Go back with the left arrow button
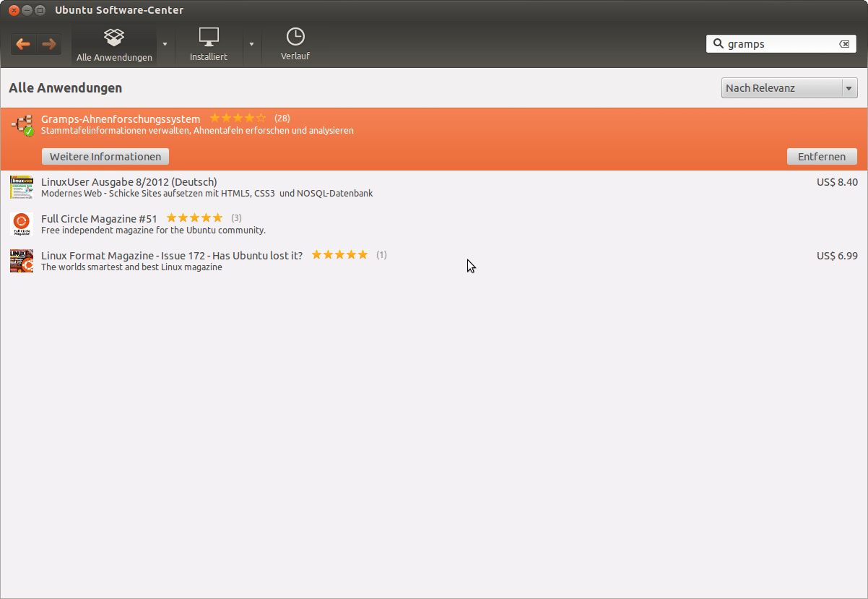The width and height of the screenshot is (868, 599). click(23, 44)
